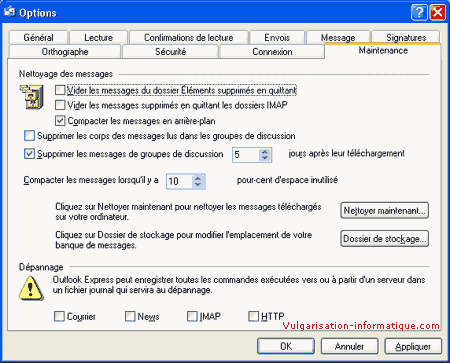Click the Options window title icon

click(9, 12)
